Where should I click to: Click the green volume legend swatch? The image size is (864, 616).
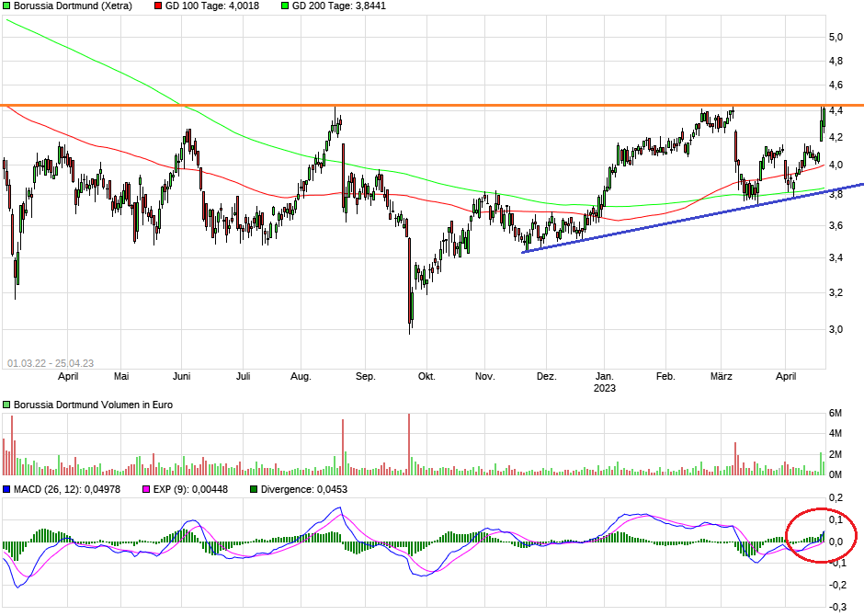tap(6, 405)
